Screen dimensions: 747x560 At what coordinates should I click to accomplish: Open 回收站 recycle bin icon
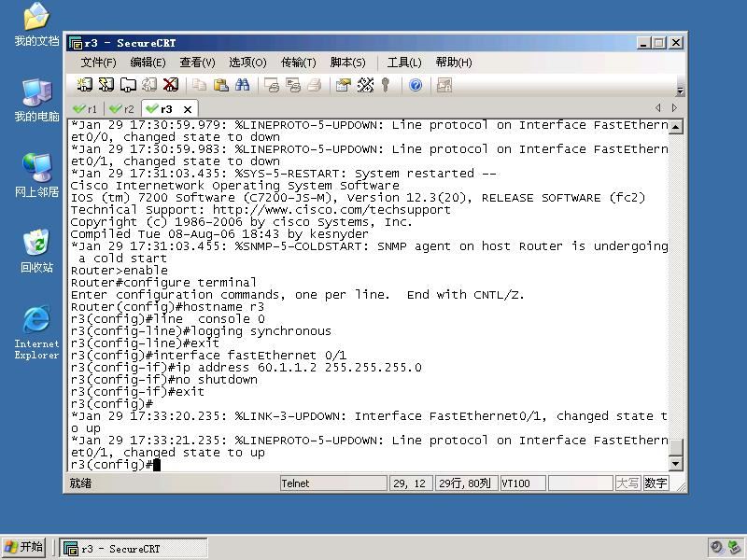36,251
